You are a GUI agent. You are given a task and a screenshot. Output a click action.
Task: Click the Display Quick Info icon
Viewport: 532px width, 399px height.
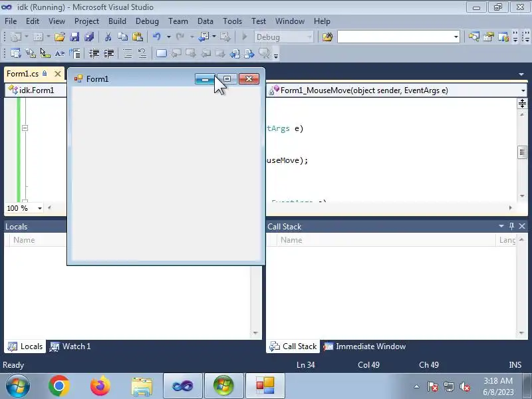(45, 53)
